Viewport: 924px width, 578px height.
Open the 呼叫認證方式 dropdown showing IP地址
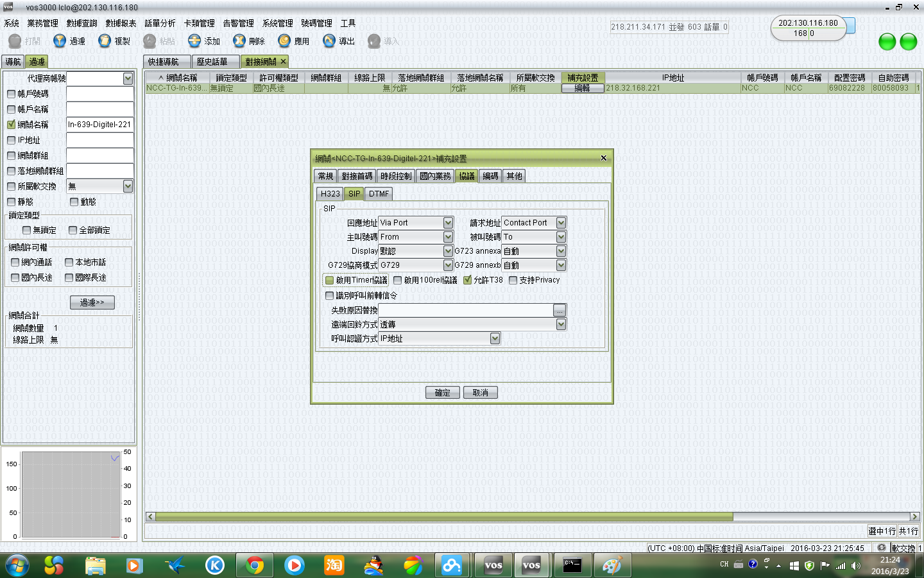[495, 338]
